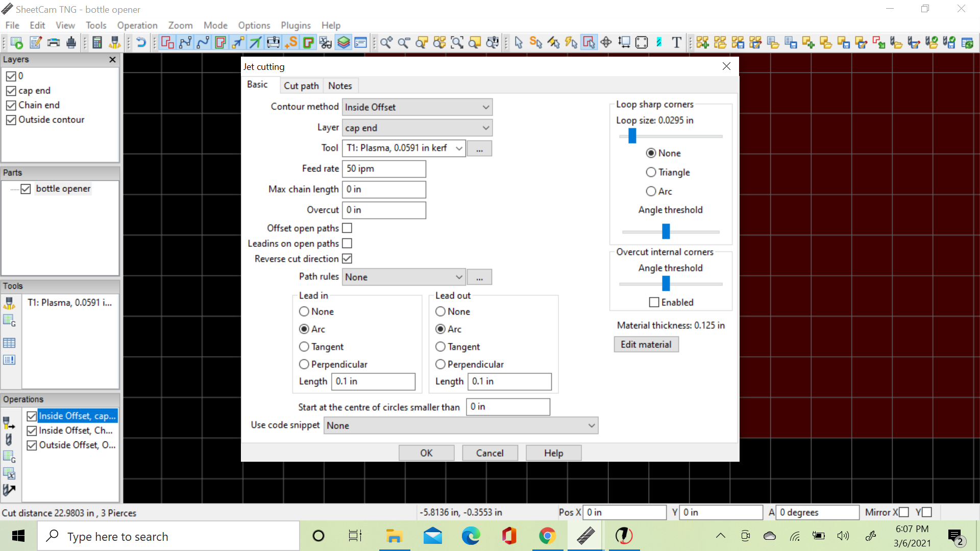Viewport: 980px width, 551px height.
Task: Click the New plasma tool icon in Tools panel
Action: point(9,304)
